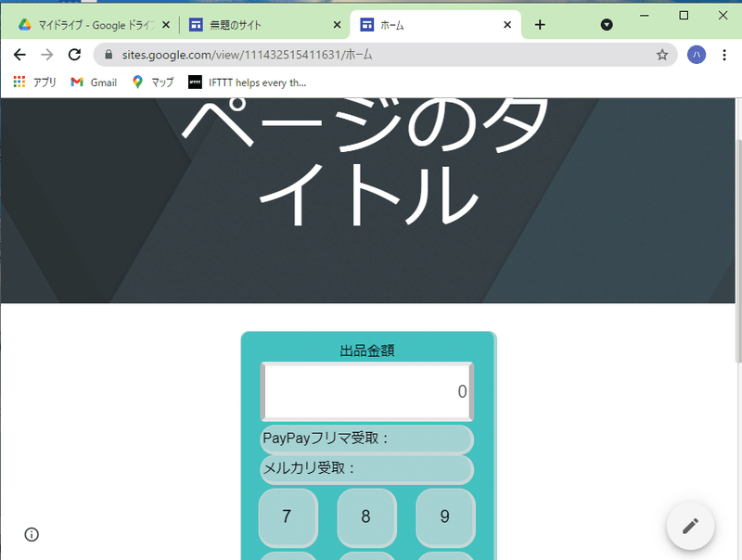Image resolution: width=742 pixels, height=560 pixels.
Task: Open the Chrome three-dot menu
Action: click(x=725, y=55)
